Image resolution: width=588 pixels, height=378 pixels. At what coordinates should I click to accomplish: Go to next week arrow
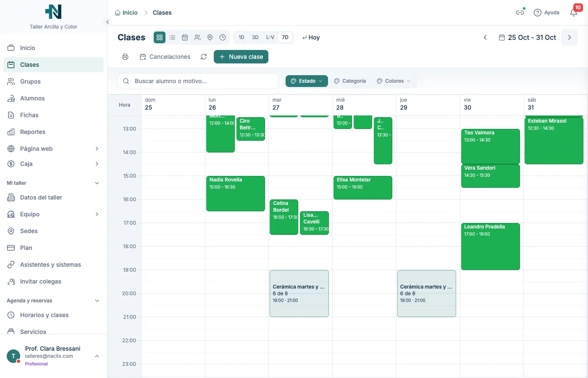coord(570,37)
